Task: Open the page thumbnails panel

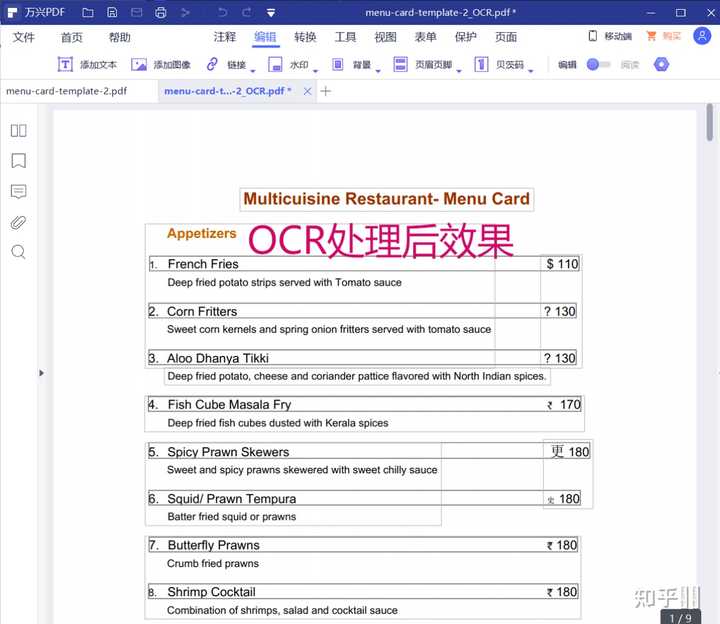Action: (x=18, y=131)
